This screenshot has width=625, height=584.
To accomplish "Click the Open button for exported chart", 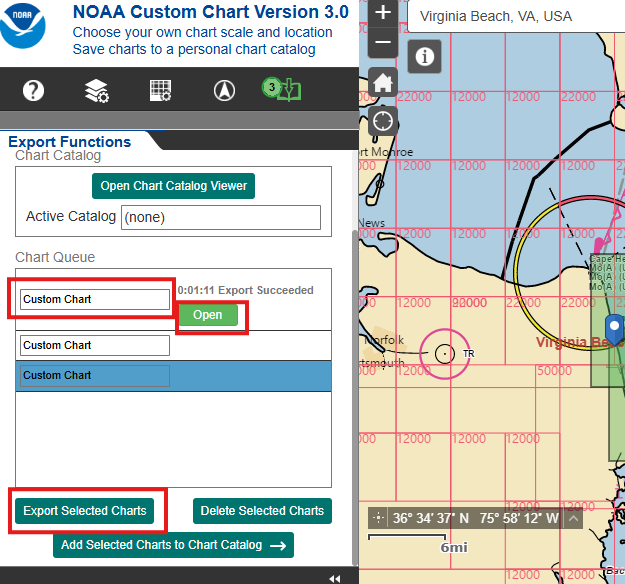I will 208,315.
